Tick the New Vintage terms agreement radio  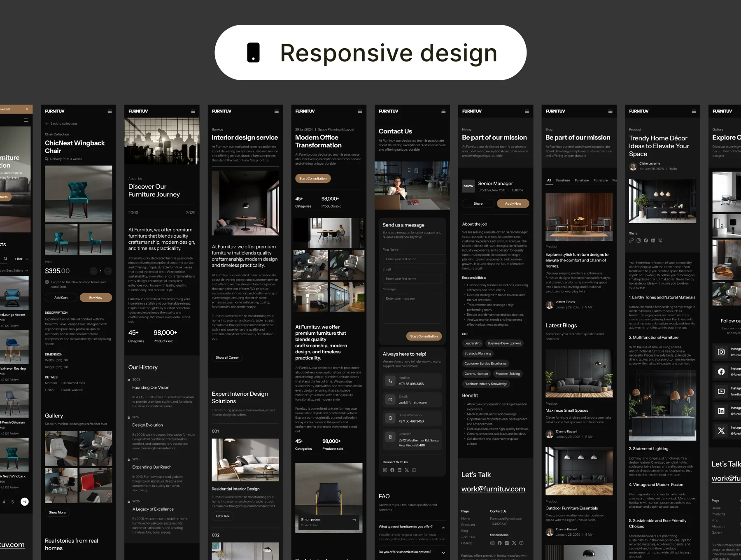pyautogui.click(x=47, y=282)
